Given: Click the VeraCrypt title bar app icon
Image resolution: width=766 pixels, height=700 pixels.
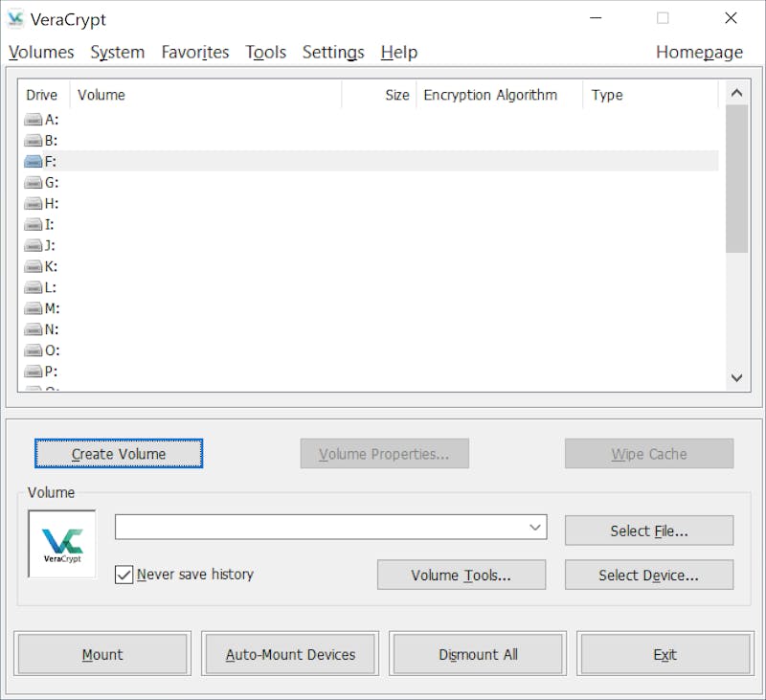Looking at the screenshot, I should click(15, 19).
